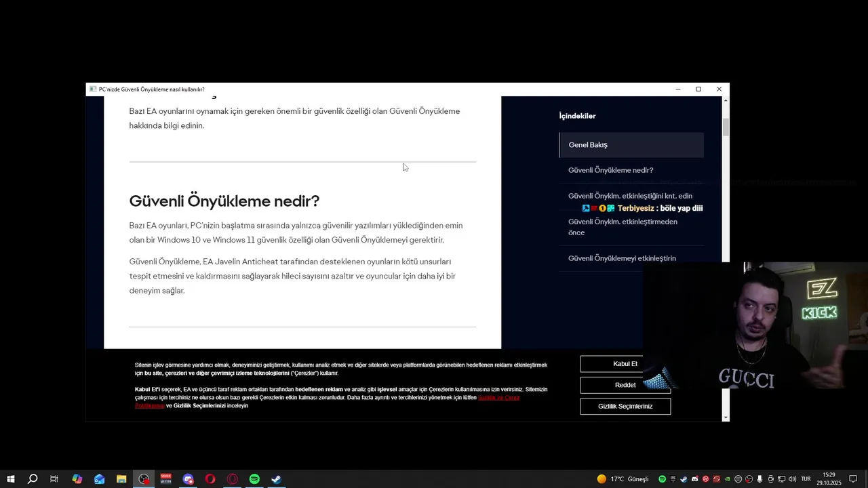Open taskbar Search magnifier
The height and width of the screenshot is (488, 868).
point(33,479)
